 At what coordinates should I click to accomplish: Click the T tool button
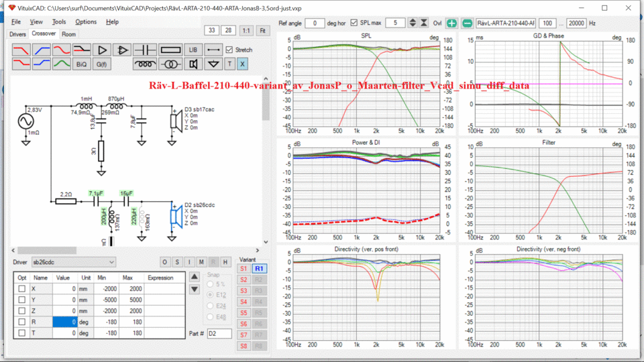pyautogui.click(x=229, y=64)
